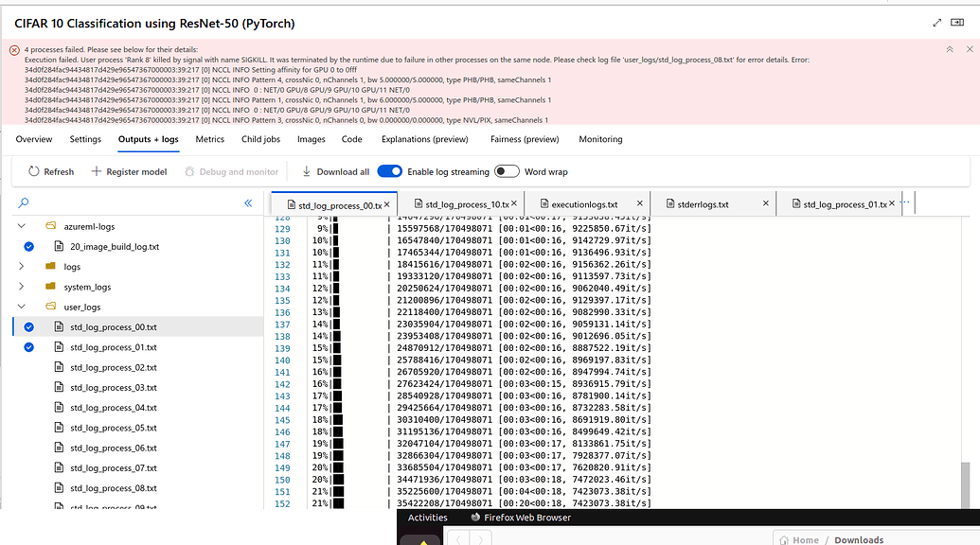Expand the logs folder

tap(21, 267)
